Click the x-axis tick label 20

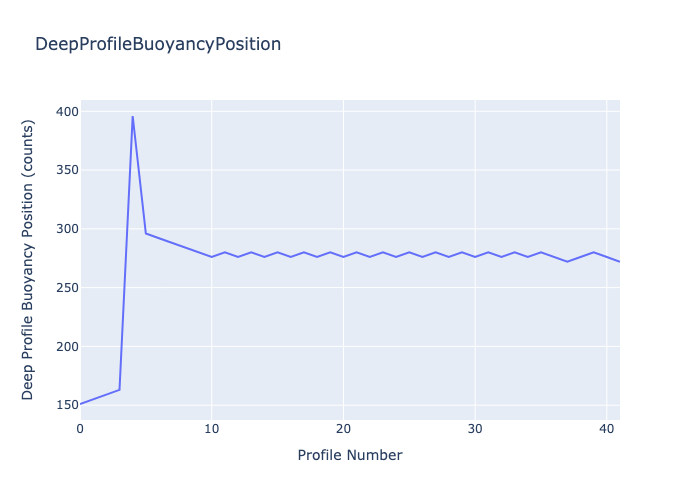[x=343, y=429]
